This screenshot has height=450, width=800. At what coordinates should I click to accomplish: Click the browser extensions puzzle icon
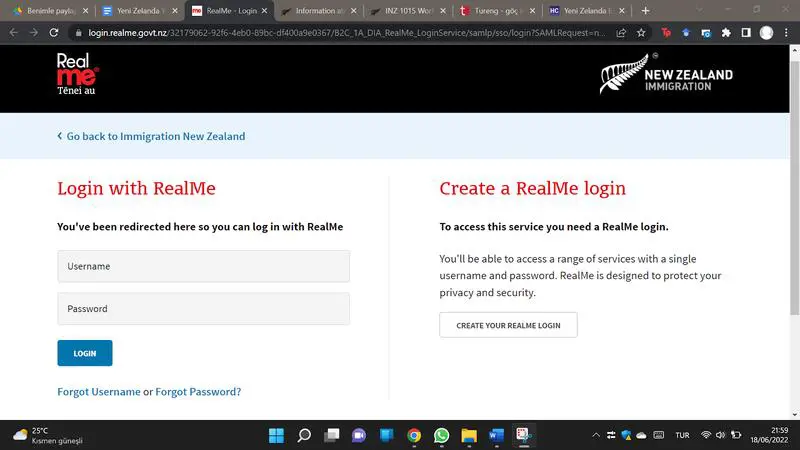tap(726, 32)
